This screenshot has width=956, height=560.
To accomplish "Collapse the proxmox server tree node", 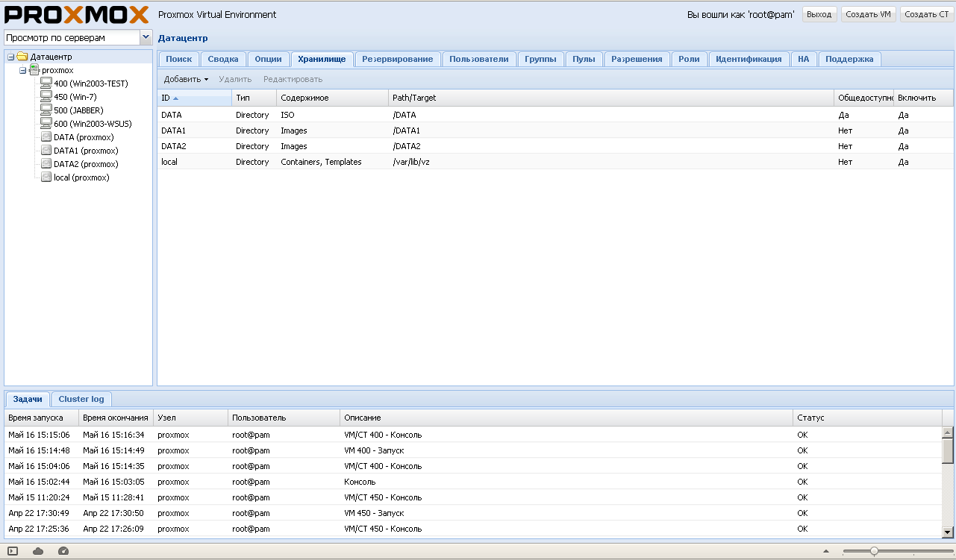I will point(22,70).
